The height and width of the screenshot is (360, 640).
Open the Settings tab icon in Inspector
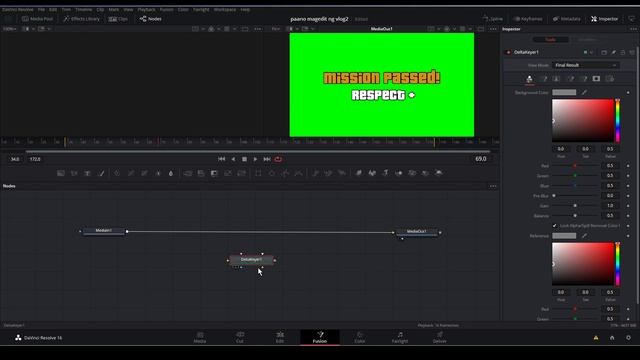pyautogui.click(x=610, y=79)
